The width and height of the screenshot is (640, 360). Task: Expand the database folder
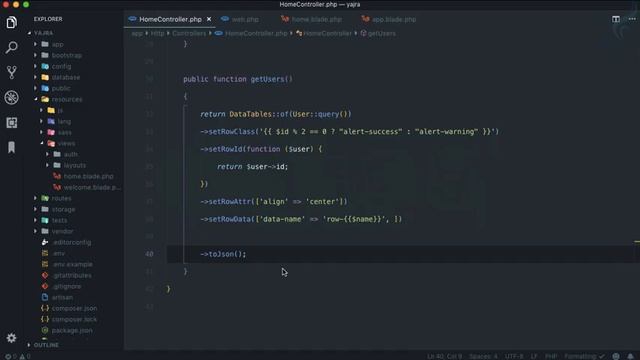[57, 77]
